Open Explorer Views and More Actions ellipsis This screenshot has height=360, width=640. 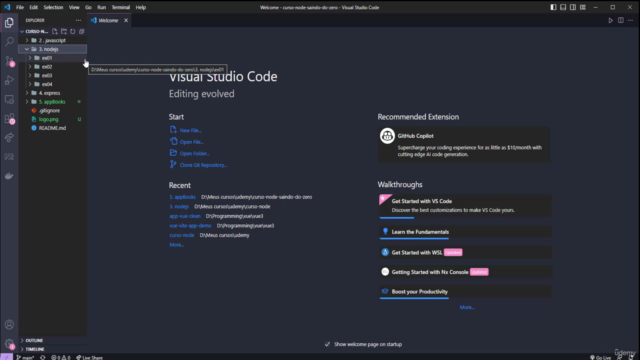tap(78, 20)
